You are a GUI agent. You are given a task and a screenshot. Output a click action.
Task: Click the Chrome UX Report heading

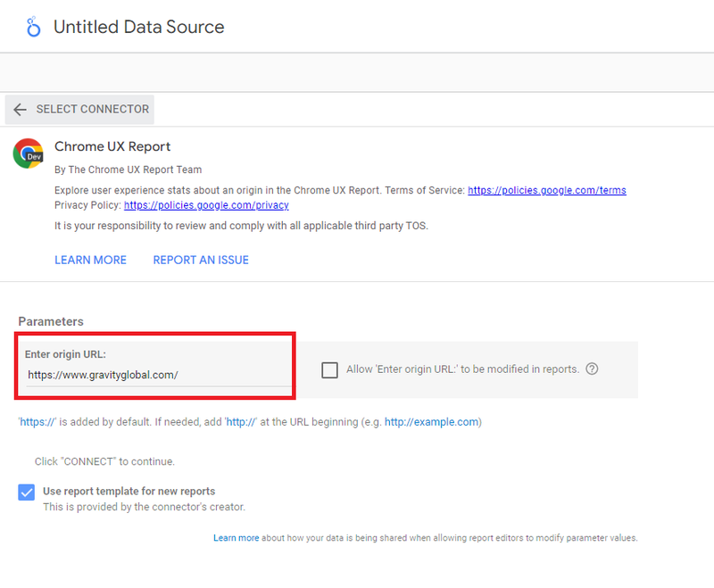click(112, 146)
